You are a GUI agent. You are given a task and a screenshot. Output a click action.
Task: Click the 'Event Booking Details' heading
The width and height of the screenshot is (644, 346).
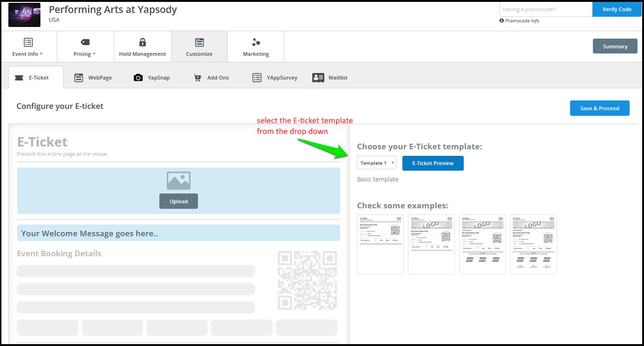point(59,253)
